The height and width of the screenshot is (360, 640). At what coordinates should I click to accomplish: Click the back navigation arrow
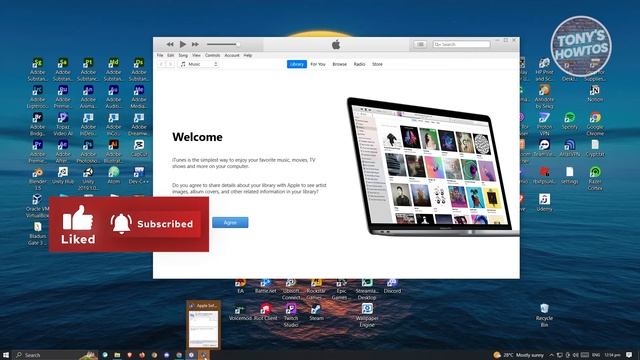161,64
